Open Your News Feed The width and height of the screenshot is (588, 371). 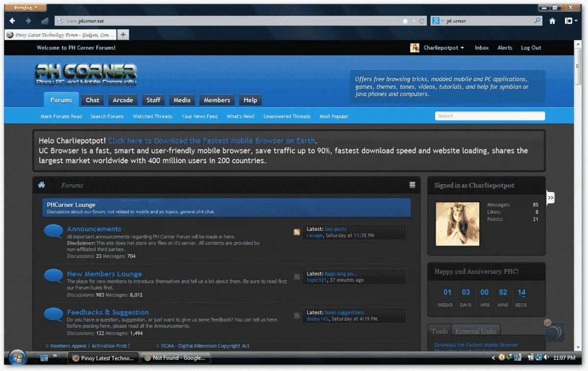coord(199,117)
